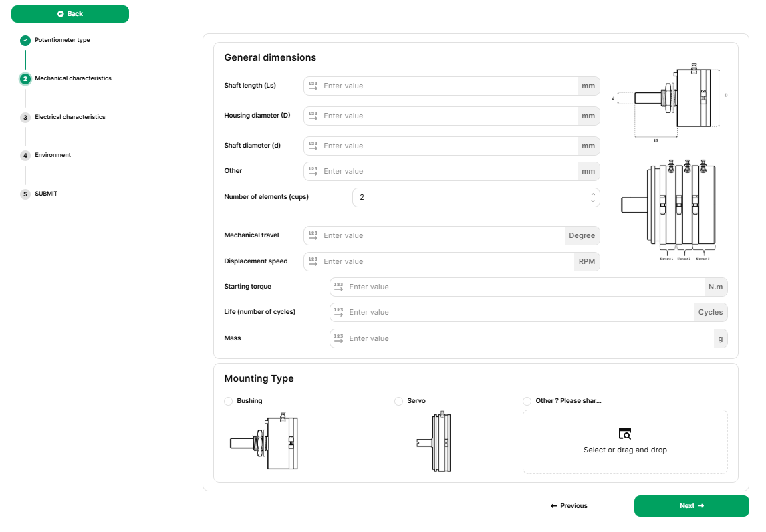Click the file browse icon in upload area
The image size is (766, 532).
(625, 434)
